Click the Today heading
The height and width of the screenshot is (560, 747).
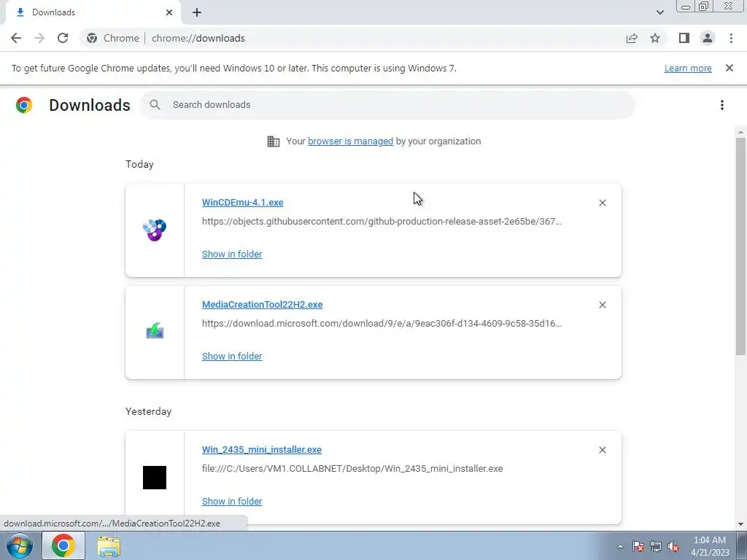(x=139, y=164)
